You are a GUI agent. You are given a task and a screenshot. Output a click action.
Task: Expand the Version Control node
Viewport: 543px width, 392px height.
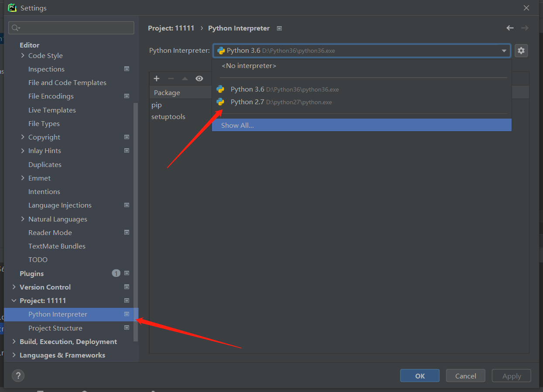[14, 287]
